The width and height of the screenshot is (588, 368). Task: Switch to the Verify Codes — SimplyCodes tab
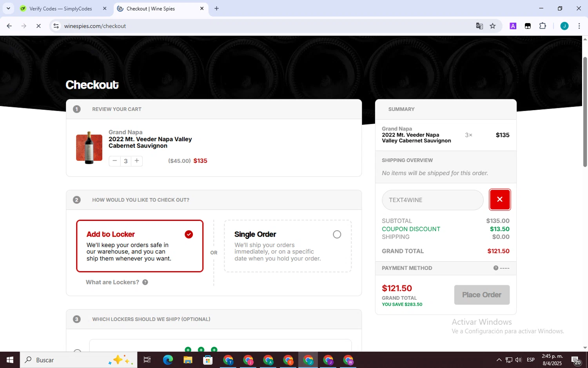[x=61, y=9]
